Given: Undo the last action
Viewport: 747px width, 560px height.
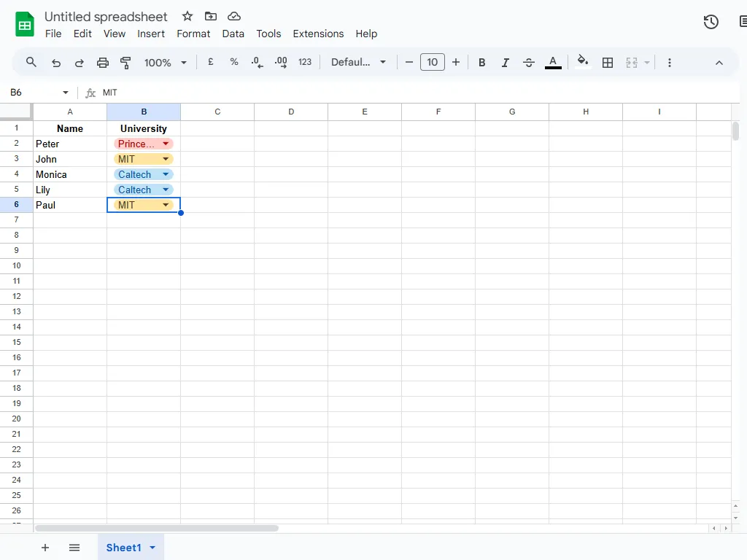Looking at the screenshot, I should 55,63.
